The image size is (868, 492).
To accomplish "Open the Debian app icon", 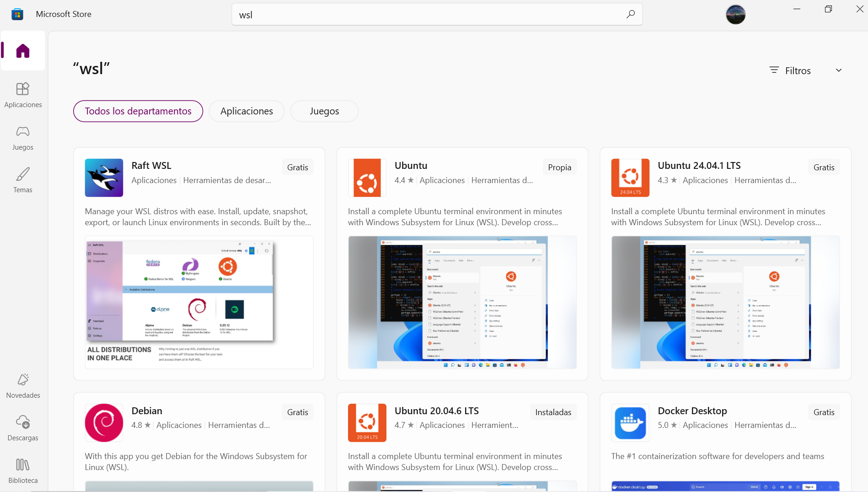I will (x=104, y=422).
